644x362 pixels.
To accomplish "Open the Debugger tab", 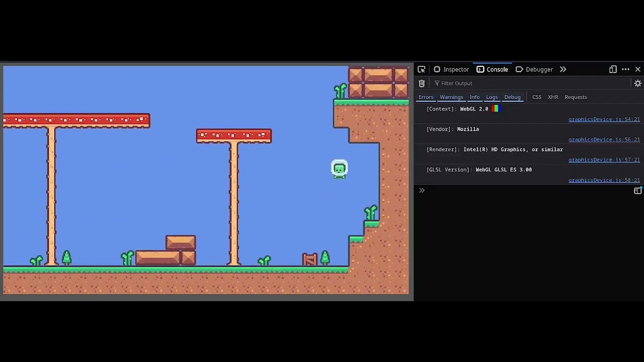I will [534, 69].
